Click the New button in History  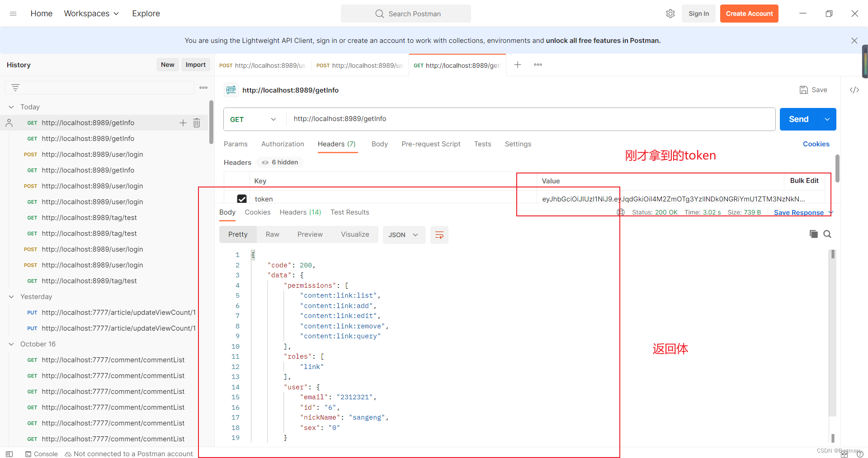point(167,65)
